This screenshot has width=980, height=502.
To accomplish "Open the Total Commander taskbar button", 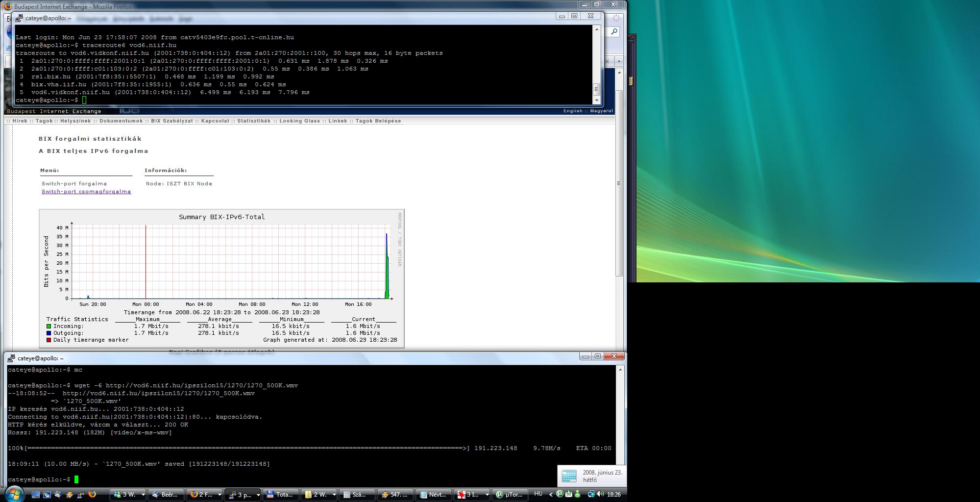I will (x=280, y=495).
